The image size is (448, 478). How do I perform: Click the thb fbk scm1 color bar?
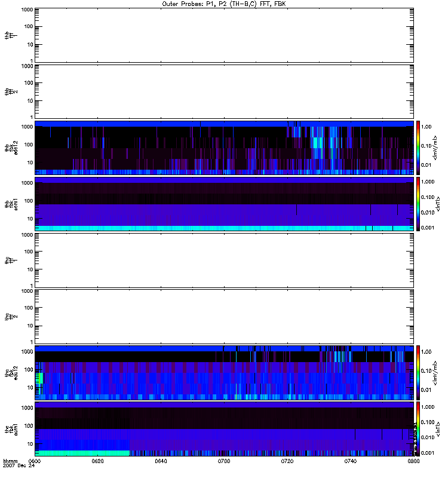(418, 204)
